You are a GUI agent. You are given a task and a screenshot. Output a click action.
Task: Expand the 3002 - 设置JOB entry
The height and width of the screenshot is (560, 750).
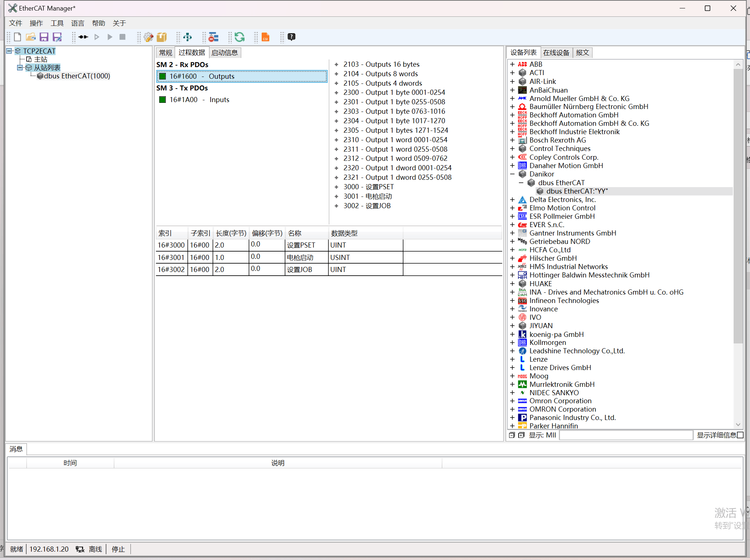pos(336,206)
